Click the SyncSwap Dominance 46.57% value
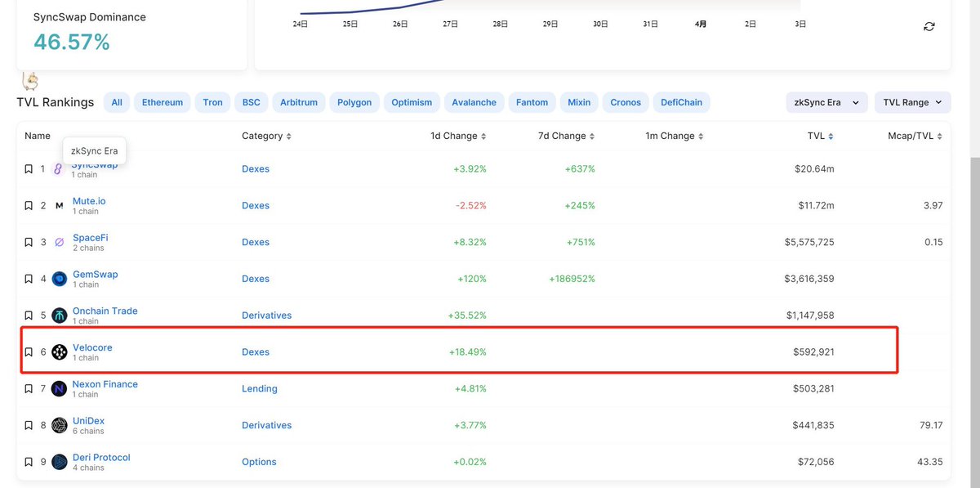The height and width of the screenshot is (488, 980). click(72, 42)
